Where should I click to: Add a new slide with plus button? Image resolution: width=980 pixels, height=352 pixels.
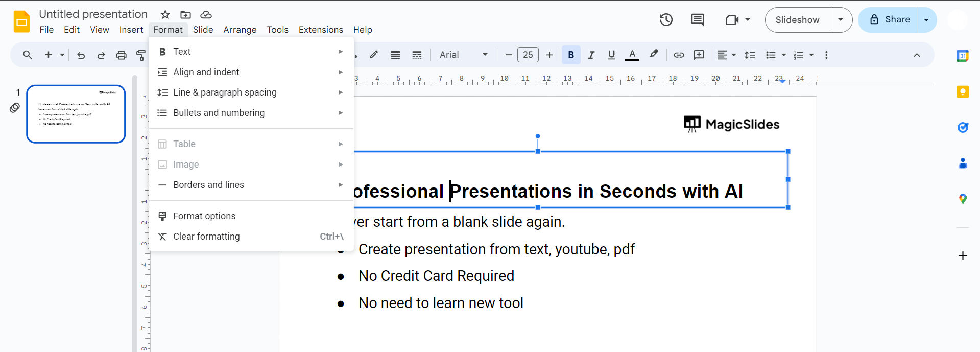click(49, 55)
